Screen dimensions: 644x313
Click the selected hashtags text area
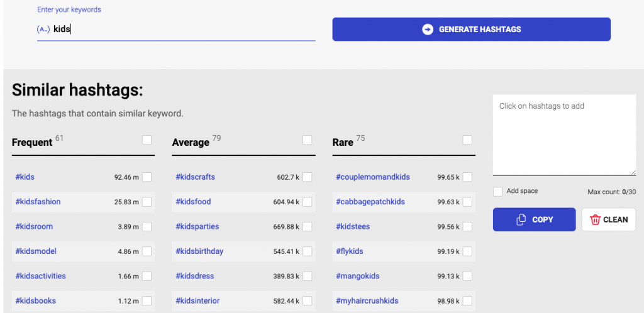(x=564, y=135)
